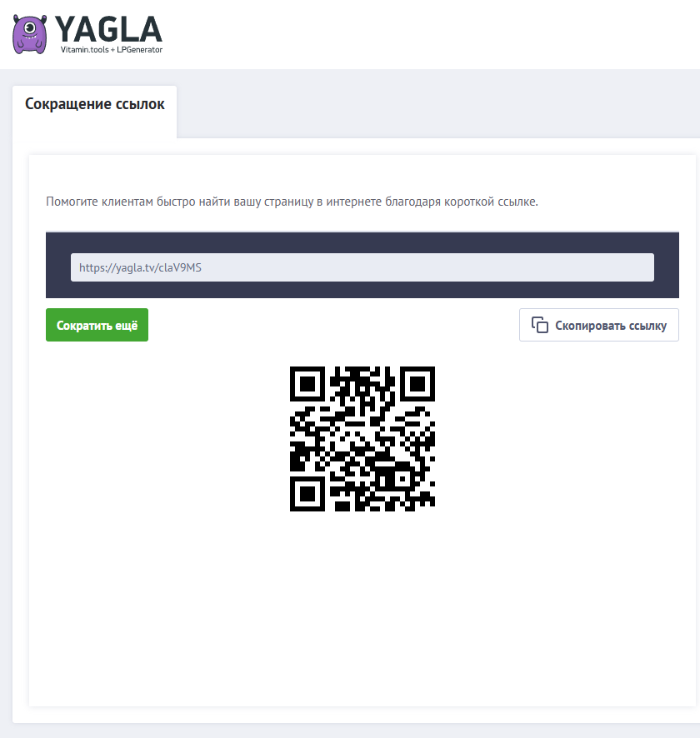Click the YAGLA wordmark logo text
Image resolution: width=700 pixels, height=738 pixels.
[108, 29]
